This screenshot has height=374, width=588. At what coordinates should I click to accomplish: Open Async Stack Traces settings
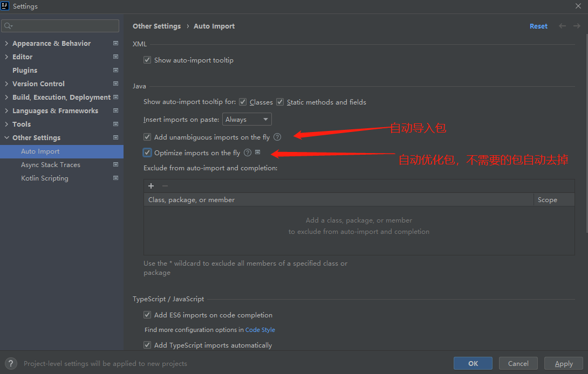point(51,165)
